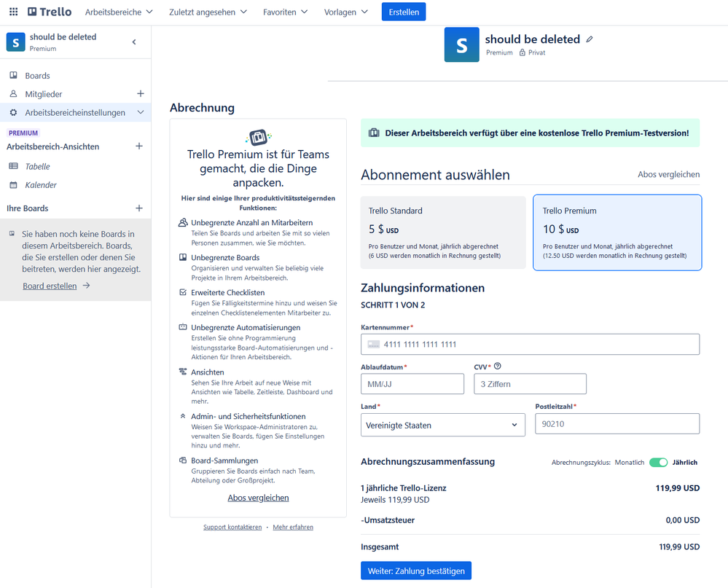Open the Vorlagen dropdown menu
The image size is (728, 588).
click(346, 12)
